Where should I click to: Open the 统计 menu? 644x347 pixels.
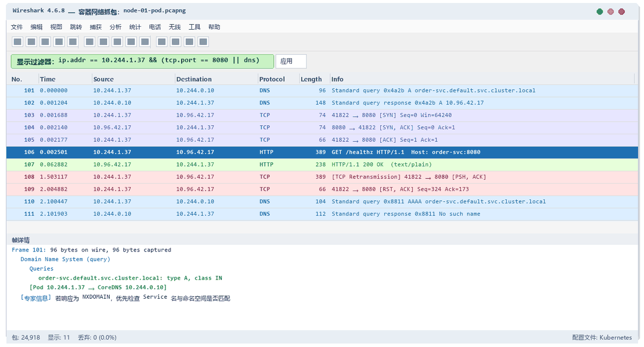coord(135,27)
